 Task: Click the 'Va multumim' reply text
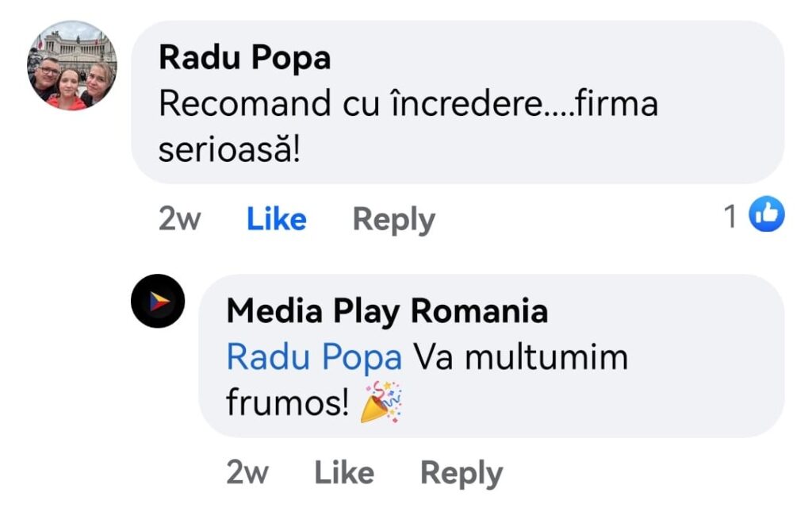coord(520,357)
